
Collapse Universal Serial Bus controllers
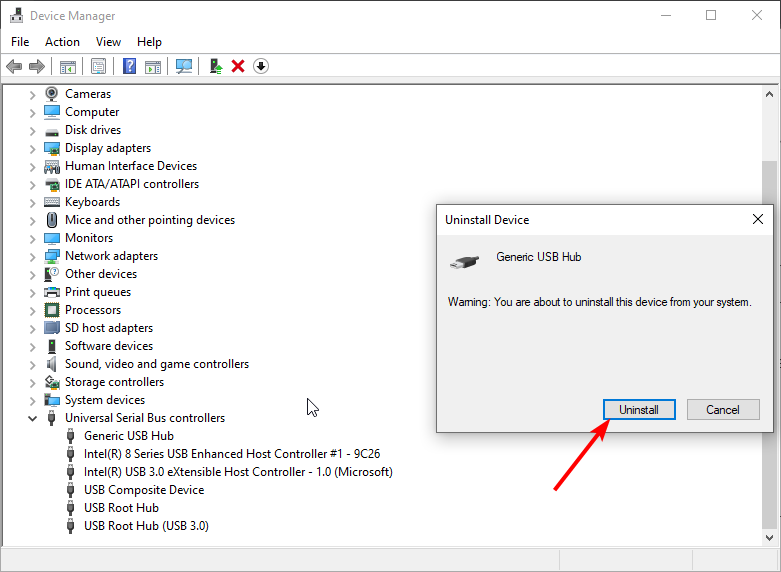(x=32, y=419)
